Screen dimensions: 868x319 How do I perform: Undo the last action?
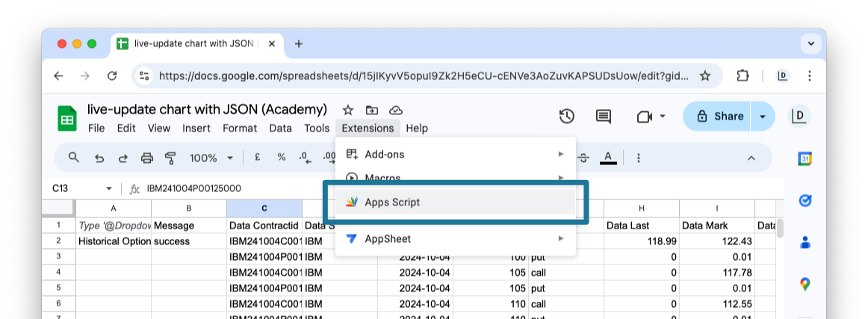(99, 158)
